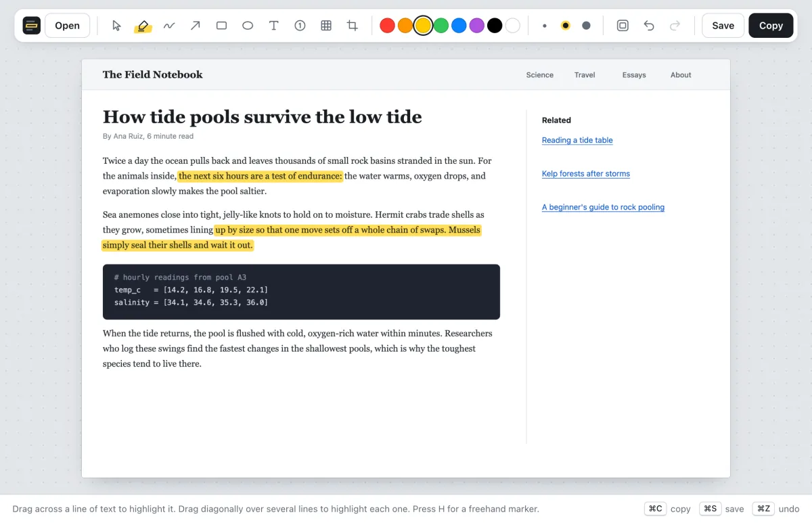This screenshot has width=812, height=523.
Task: Pick the white color swatch
Action: [x=513, y=26]
